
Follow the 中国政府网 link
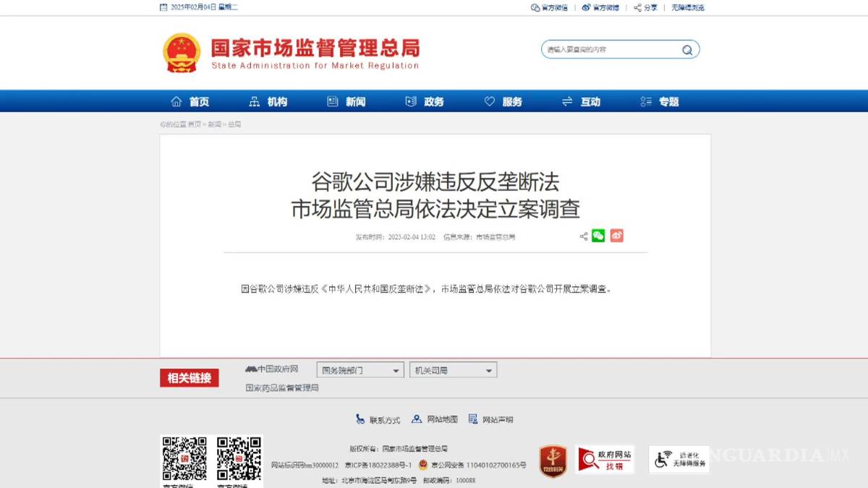point(278,368)
